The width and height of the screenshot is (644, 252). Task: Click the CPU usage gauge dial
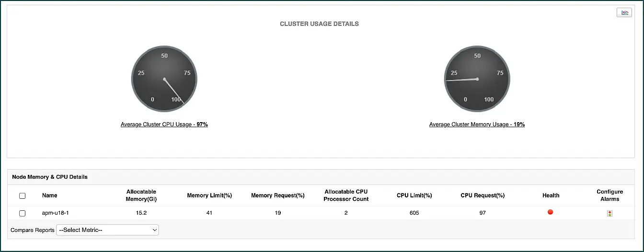tap(164, 79)
